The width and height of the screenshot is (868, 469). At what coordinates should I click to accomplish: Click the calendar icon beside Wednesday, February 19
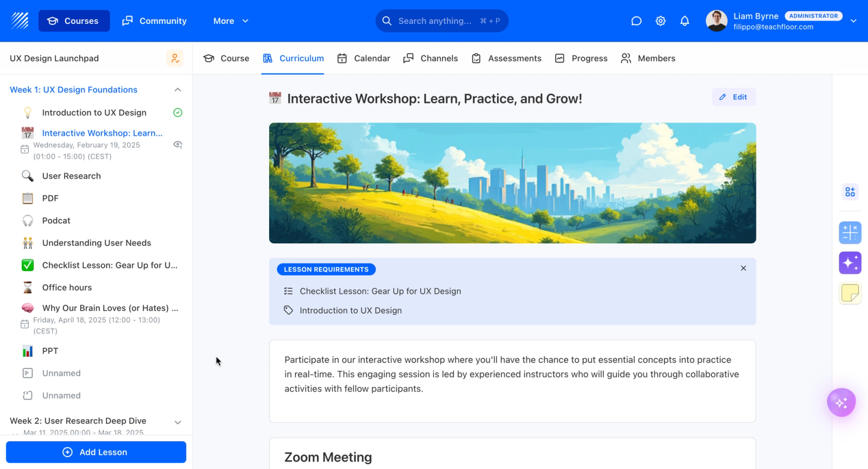pos(24,149)
